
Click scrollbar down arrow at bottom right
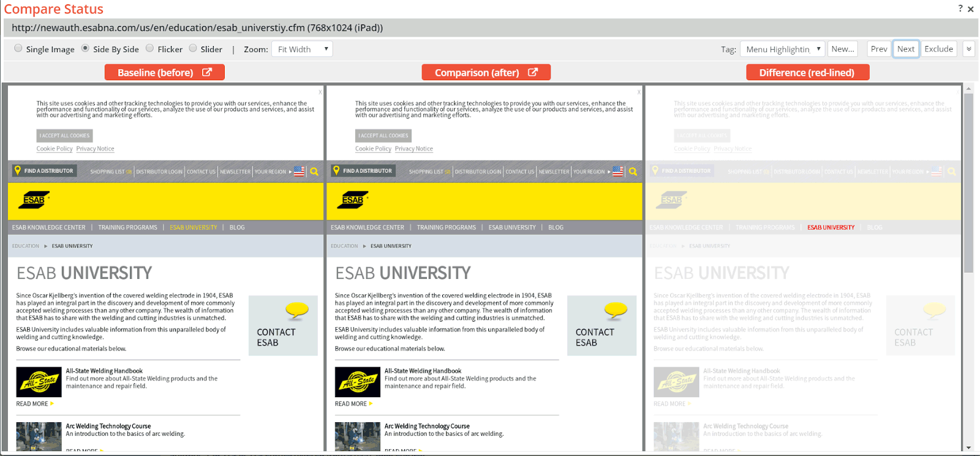coord(968,448)
